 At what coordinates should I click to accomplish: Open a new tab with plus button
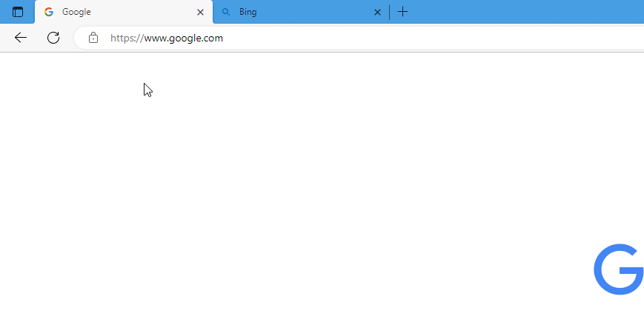coord(403,12)
